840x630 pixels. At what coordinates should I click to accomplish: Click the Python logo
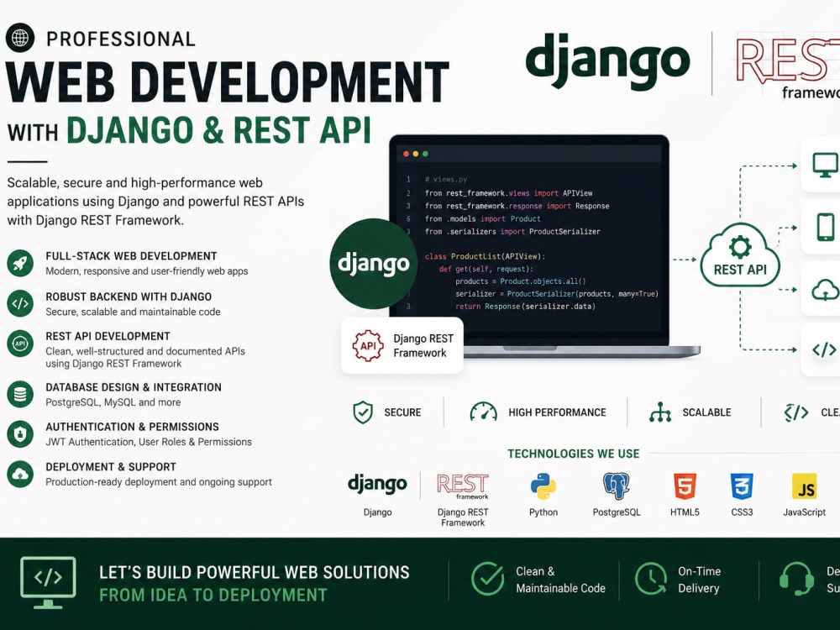point(543,486)
